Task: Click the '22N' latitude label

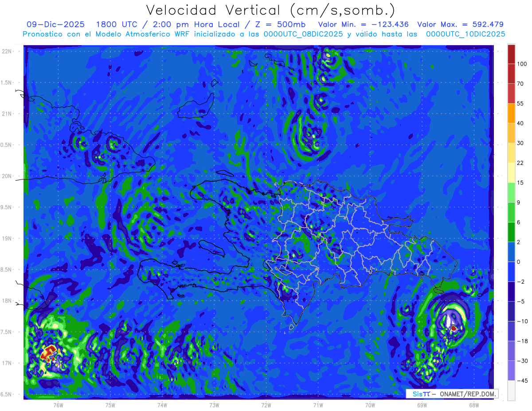Action: point(7,51)
